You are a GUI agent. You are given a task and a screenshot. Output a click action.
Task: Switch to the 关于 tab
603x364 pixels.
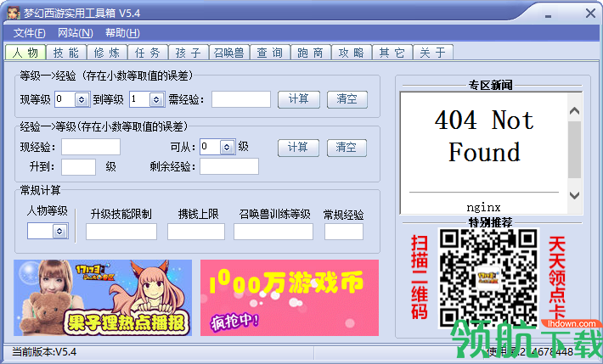pyautogui.click(x=433, y=53)
